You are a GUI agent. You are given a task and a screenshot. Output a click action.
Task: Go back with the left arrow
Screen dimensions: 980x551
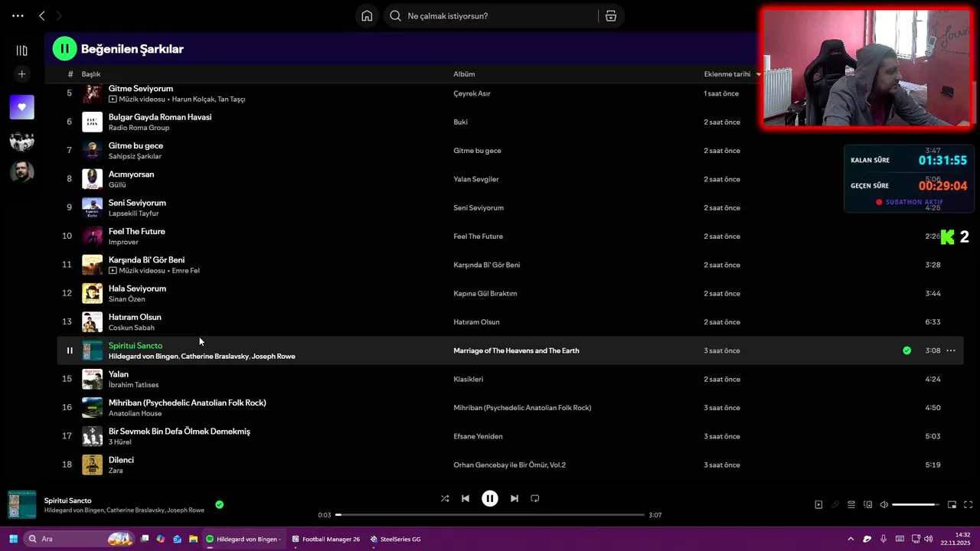coord(42,15)
